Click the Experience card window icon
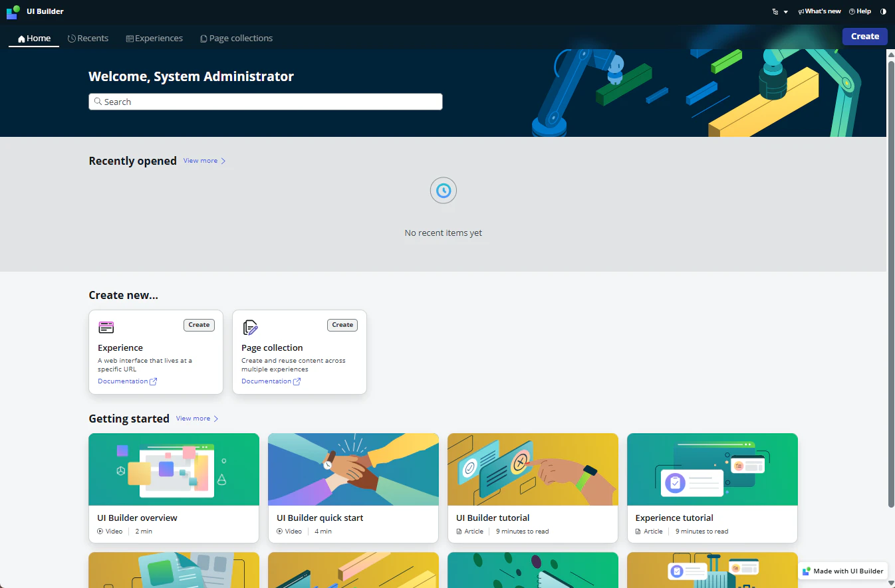895x588 pixels. [106, 327]
